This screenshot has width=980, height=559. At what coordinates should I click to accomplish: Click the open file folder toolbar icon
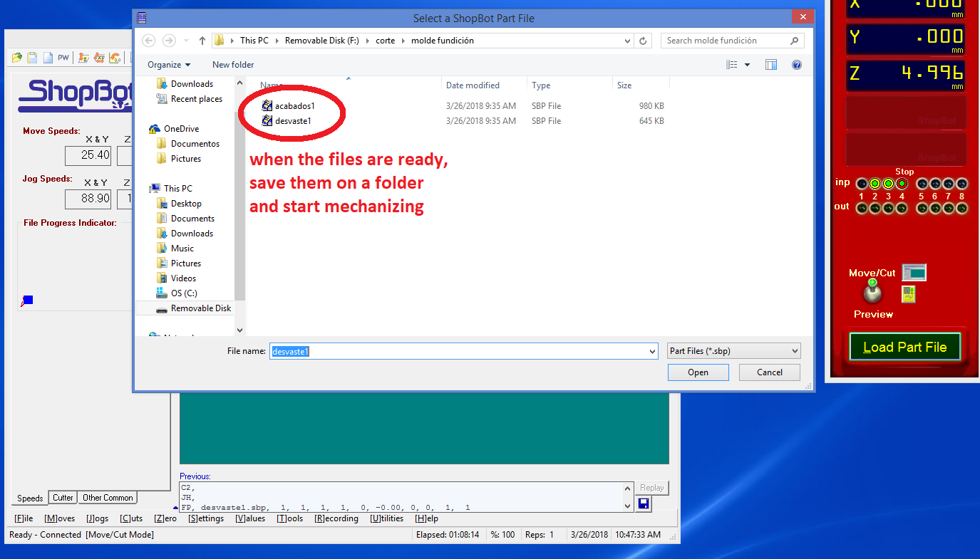click(x=17, y=58)
